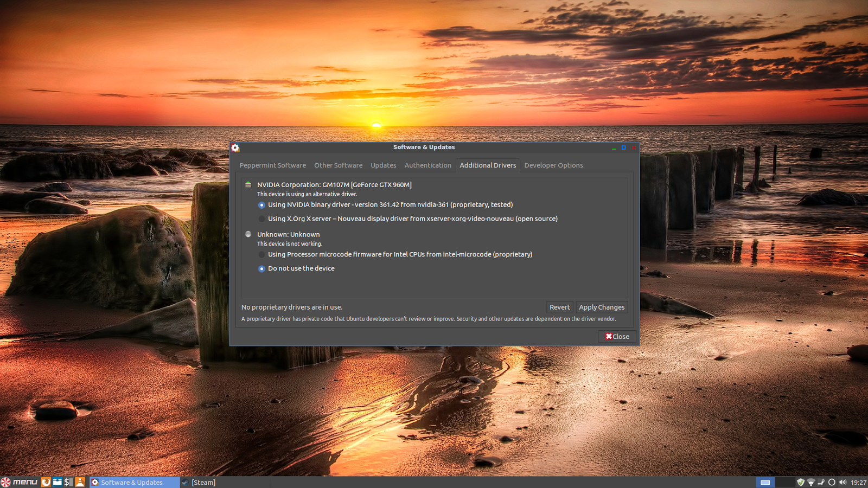The width and height of the screenshot is (868, 488).
Task: Go to the Developer Options tab
Action: tap(553, 165)
